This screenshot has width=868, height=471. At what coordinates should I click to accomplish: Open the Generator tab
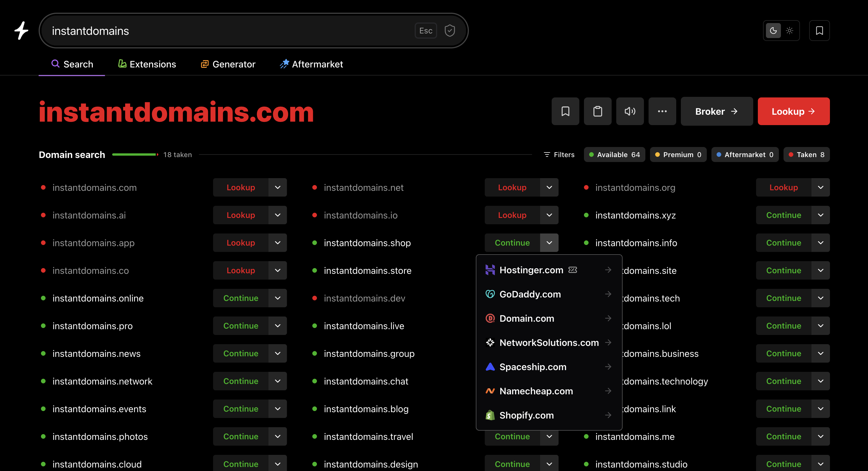pos(228,64)
